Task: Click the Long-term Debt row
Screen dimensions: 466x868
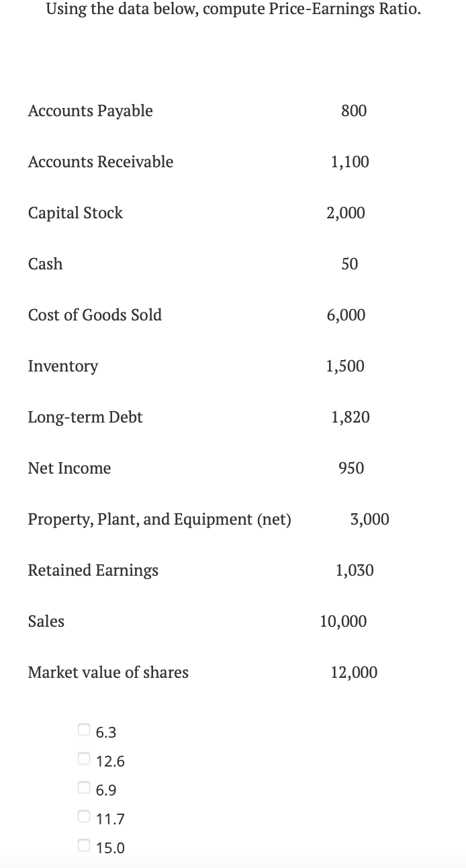Action: (x=85, y=417)
